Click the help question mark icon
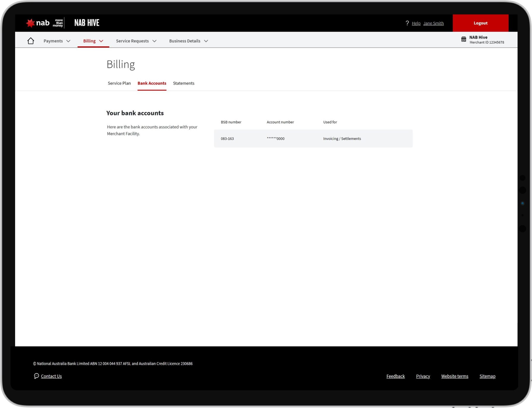Viewport: 532px width, 408px height. click(407, 23)
